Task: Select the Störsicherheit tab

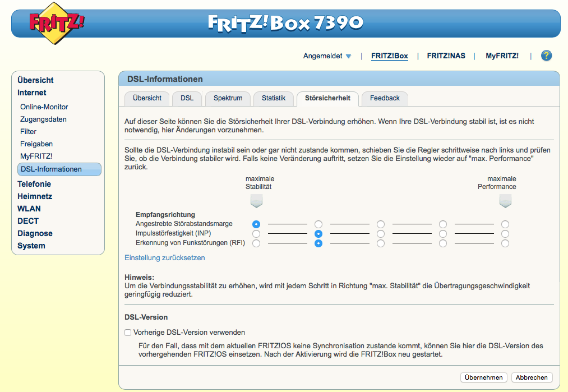Action: point(327,98)
